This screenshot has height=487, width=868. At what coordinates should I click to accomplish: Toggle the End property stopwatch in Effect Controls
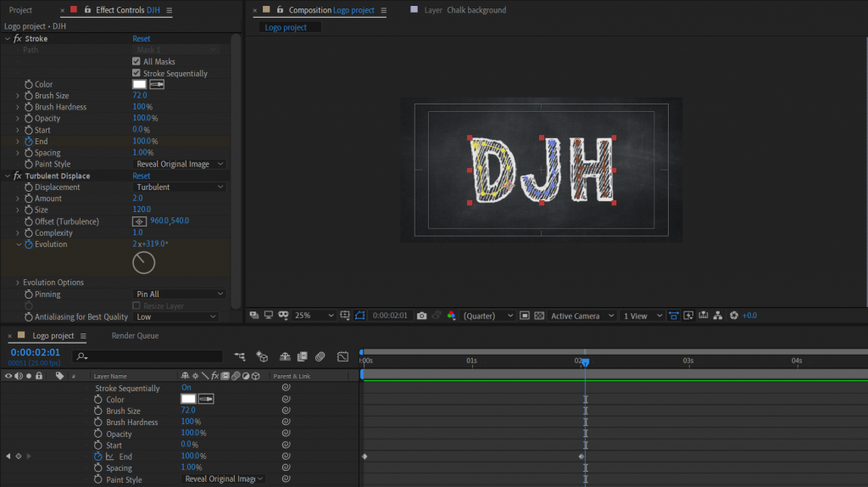[28, 142]
